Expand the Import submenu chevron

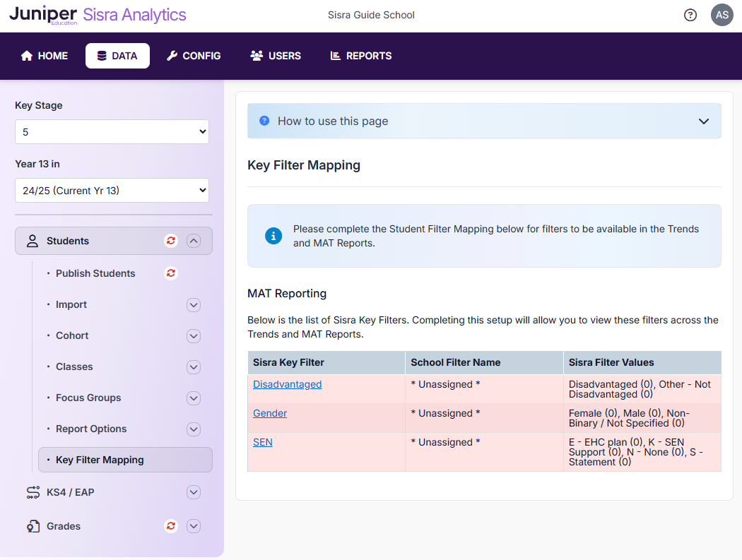click(x=194, y=305)
